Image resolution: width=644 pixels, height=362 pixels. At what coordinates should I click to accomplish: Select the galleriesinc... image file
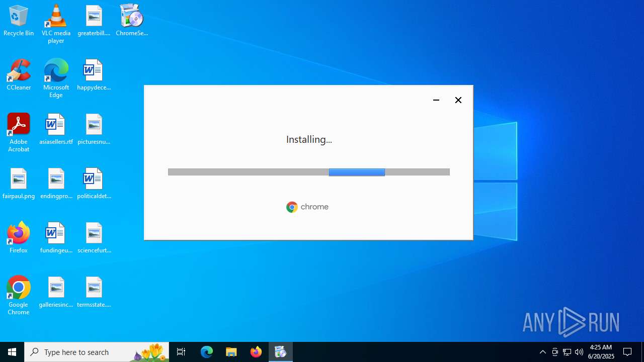pyautogui.click(x=56, y=293)
